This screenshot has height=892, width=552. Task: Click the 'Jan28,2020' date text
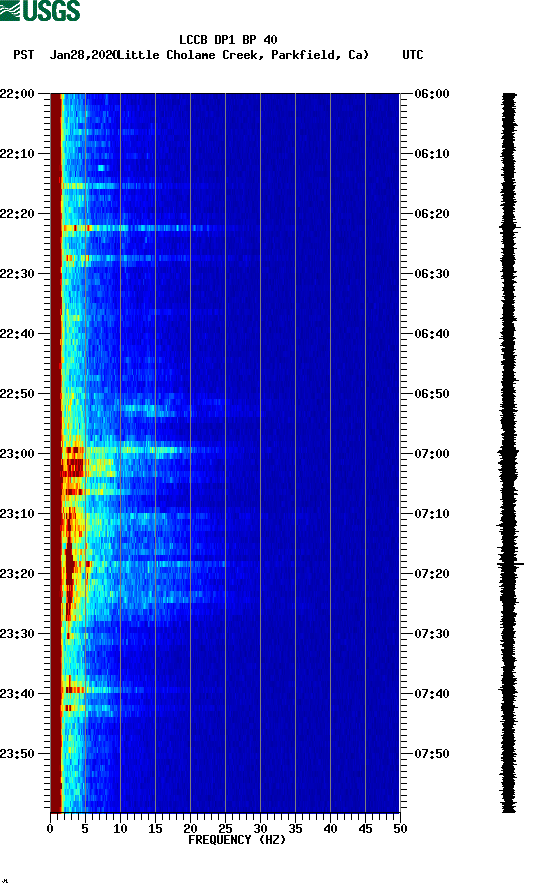pos(84,55)
